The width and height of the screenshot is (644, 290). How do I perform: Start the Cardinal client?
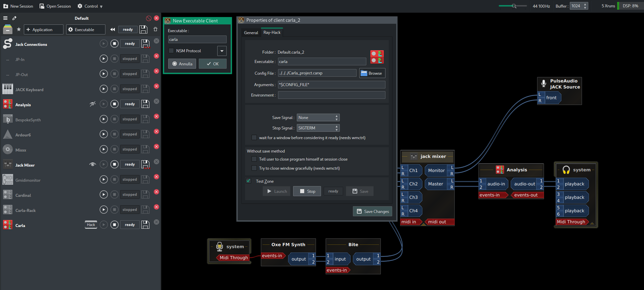tap(104, 195)
